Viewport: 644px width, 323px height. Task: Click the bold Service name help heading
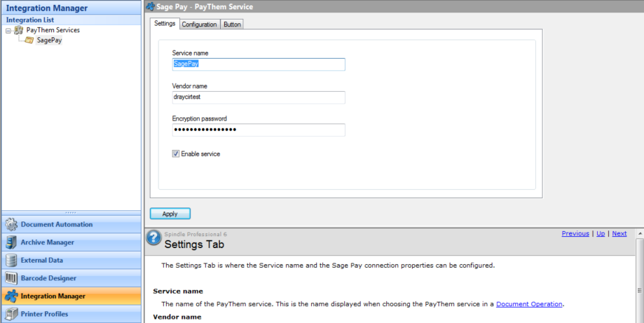pyautogui.click(x=178, y=291)
